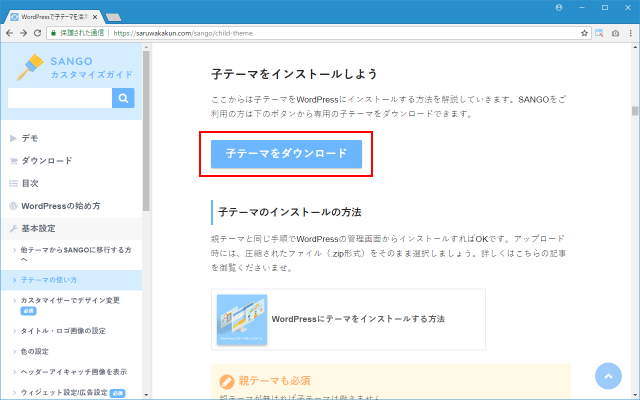
Task: Click the camera extension icon
Action: (x=615, y=33)
